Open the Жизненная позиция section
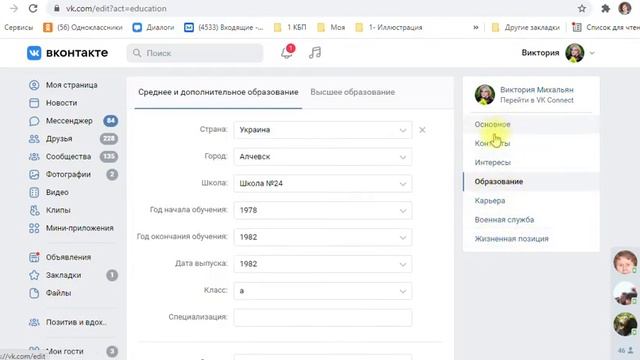The height and width of the screenshot is (360, 640). pos(531,239)
